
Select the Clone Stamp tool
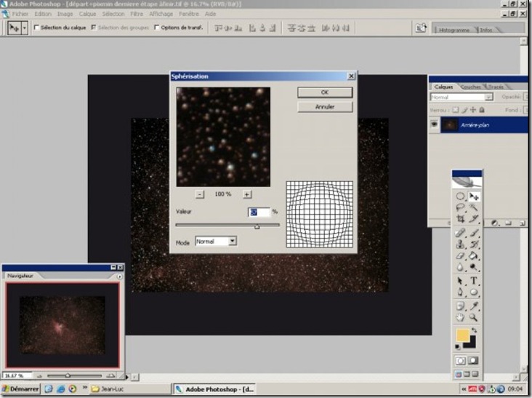tap(460, 244)
